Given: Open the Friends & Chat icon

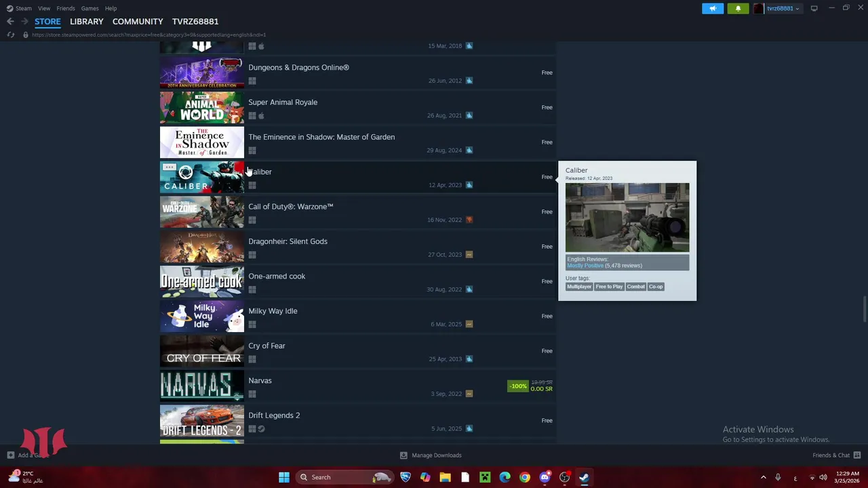Looking at the screenshot, I should [x=857, y=455].
